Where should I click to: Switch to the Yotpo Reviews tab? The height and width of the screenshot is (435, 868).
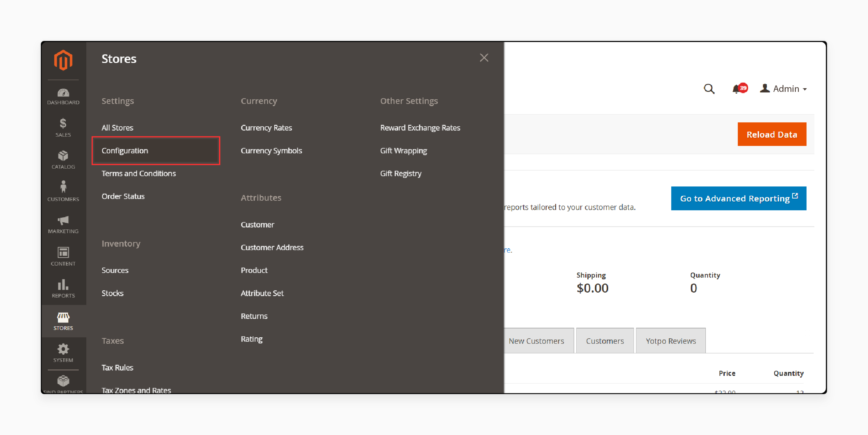pos(671,341)
